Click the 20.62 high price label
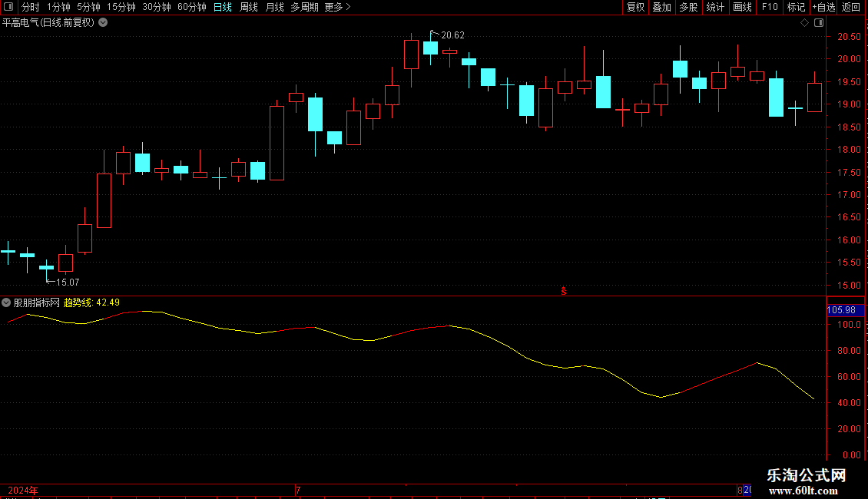This screenshot has width=868, height=499. tap(452, 35)
